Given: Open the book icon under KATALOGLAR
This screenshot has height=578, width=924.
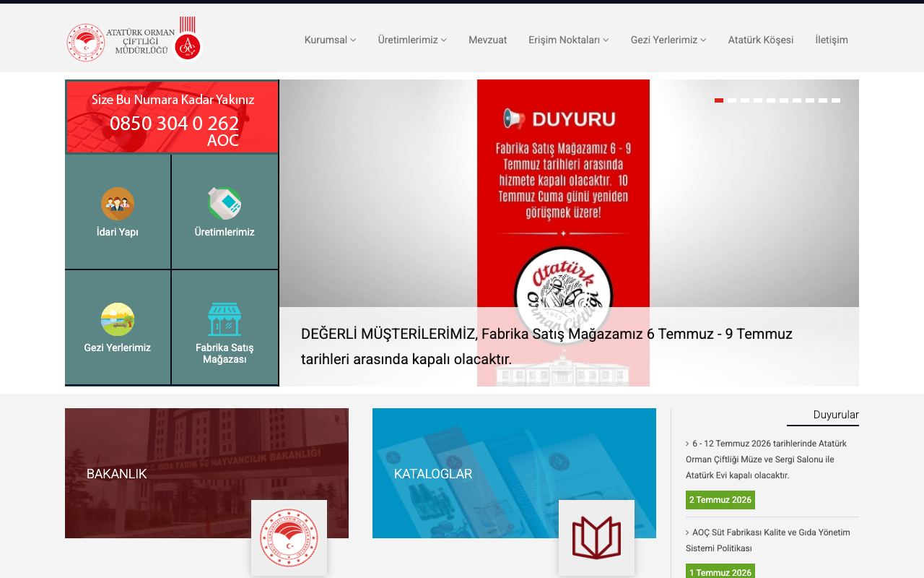Looking at the screenshot, I should coord(596,538).
